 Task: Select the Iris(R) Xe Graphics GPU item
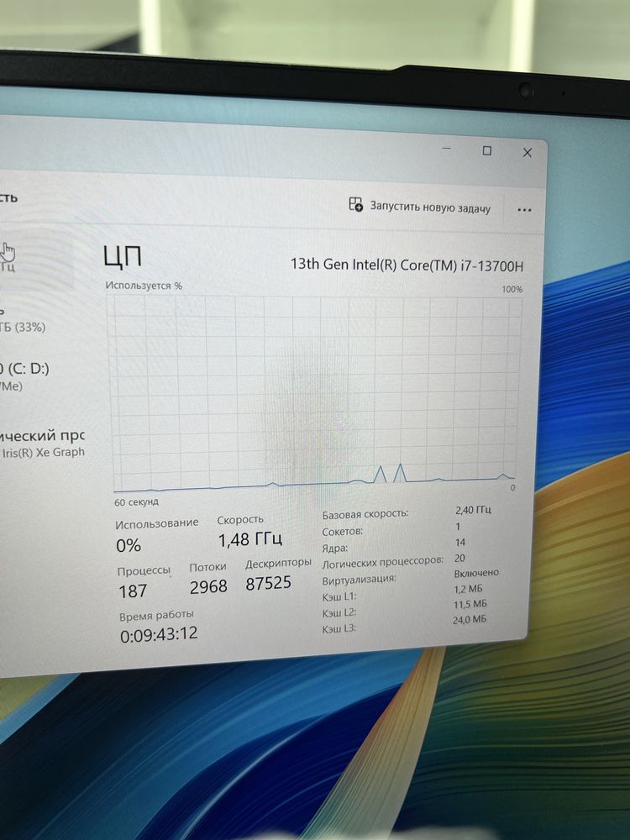[43, 444]
